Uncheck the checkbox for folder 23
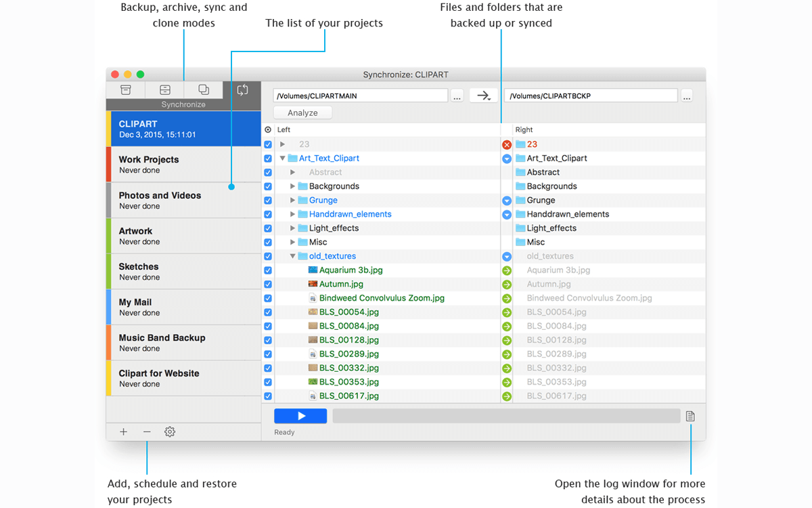Viewport: 812px width, 508px height. [x=268, y=144]
